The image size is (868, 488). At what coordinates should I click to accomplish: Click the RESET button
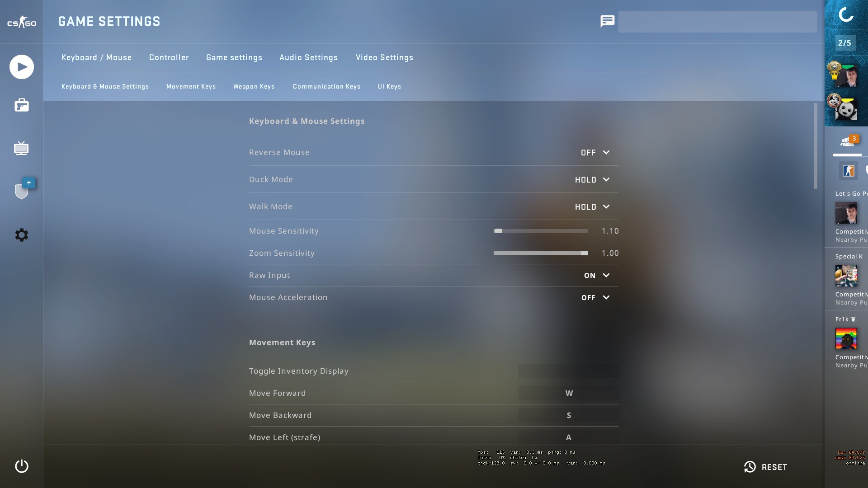click(765, 467)
